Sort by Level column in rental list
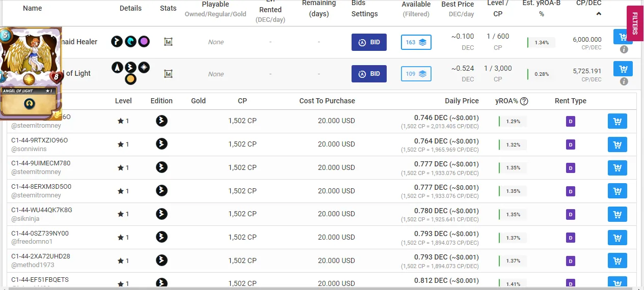 123,101
